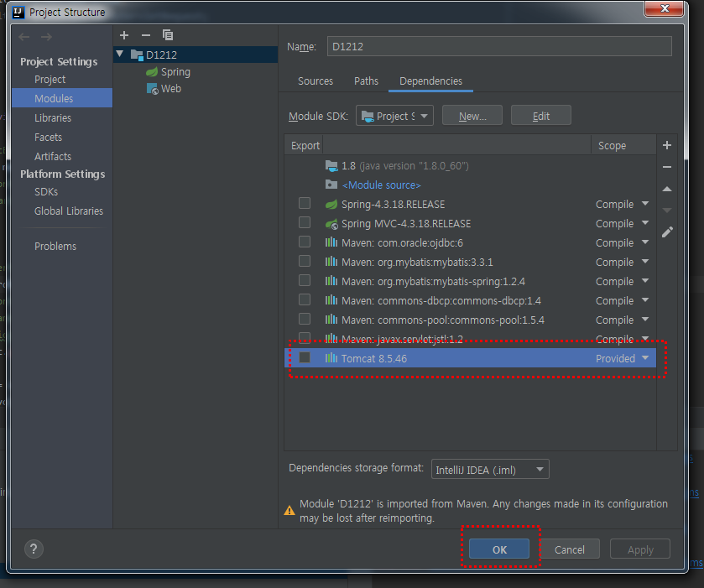704x588 pixels.
Task: Click the warning triangle icon
Action: 289,510
